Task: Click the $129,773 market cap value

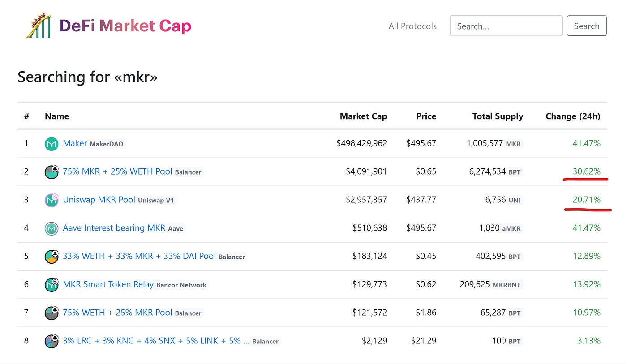Action: click(x=369, y=285)
